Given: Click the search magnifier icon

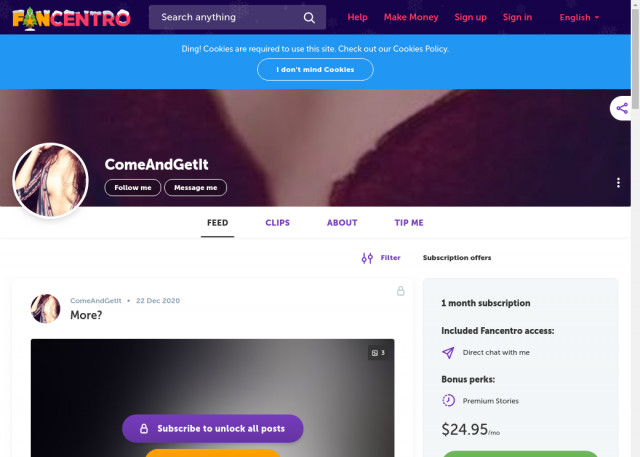Looking at the screenshot, I should (309, 18).
